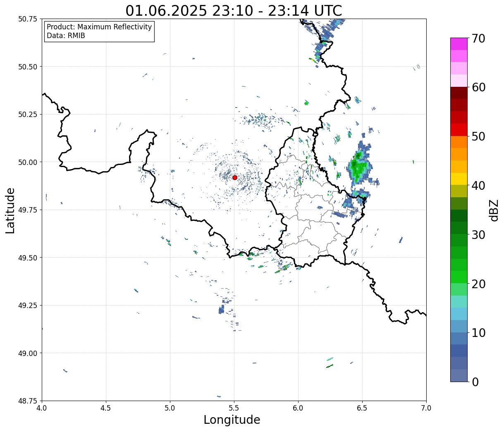Click colorbar tick label 10

coord(478,332)
